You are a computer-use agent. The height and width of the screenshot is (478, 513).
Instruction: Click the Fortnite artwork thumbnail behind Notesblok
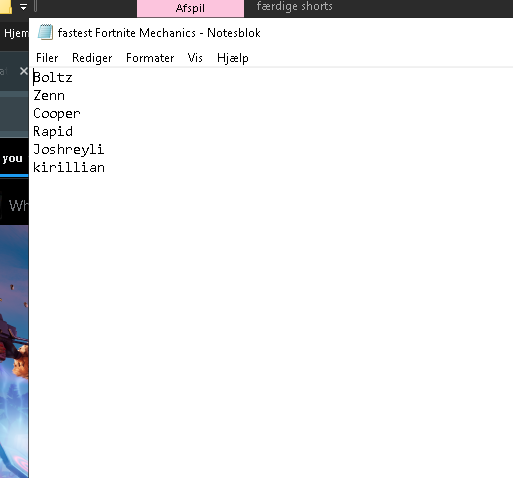(x=14, y=352)
